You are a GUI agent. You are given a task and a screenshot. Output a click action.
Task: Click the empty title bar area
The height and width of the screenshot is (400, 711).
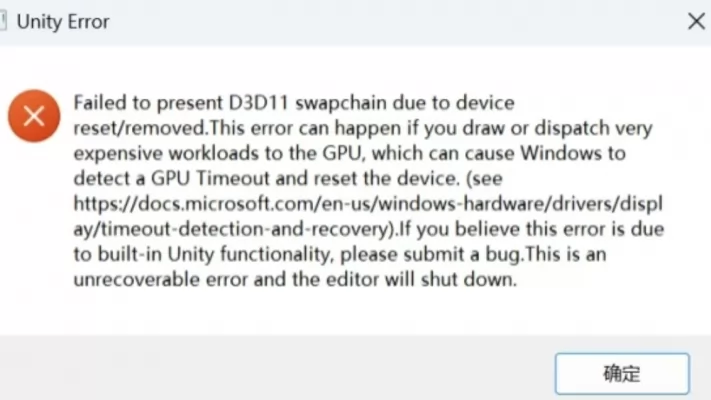(x=394, y=22)
